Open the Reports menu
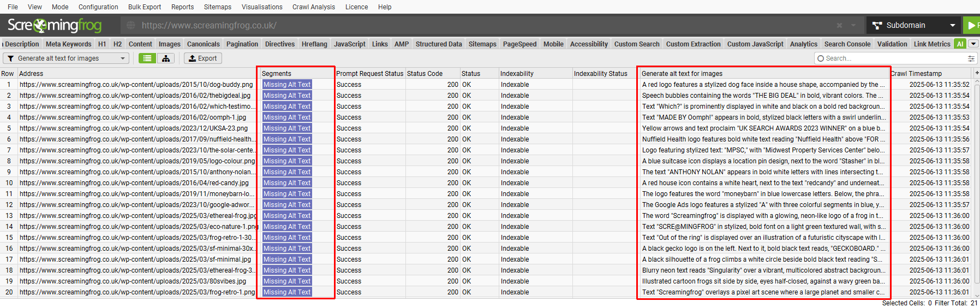This screenshot has width=980, height=307. click(182, 7)
